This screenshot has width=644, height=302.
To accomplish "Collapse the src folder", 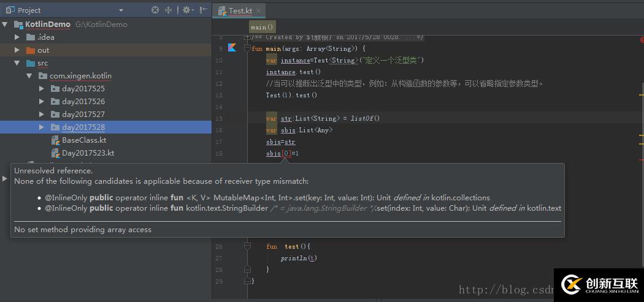I will pyautogui.click(x=18, y=63).
